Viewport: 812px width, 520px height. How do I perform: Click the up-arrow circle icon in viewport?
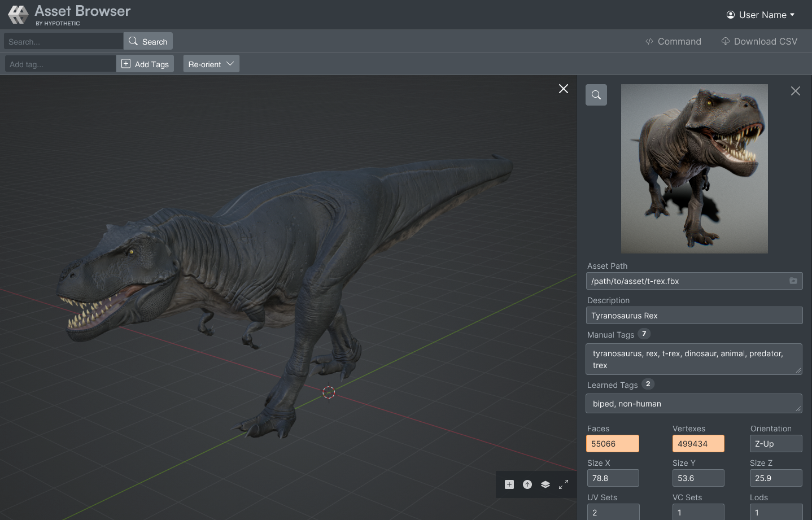click(x=527, y=484)
